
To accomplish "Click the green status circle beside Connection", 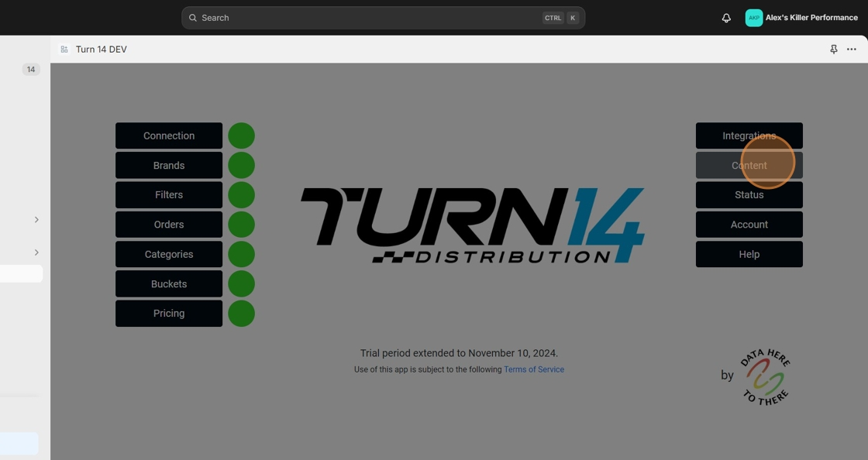I will 241,136.
